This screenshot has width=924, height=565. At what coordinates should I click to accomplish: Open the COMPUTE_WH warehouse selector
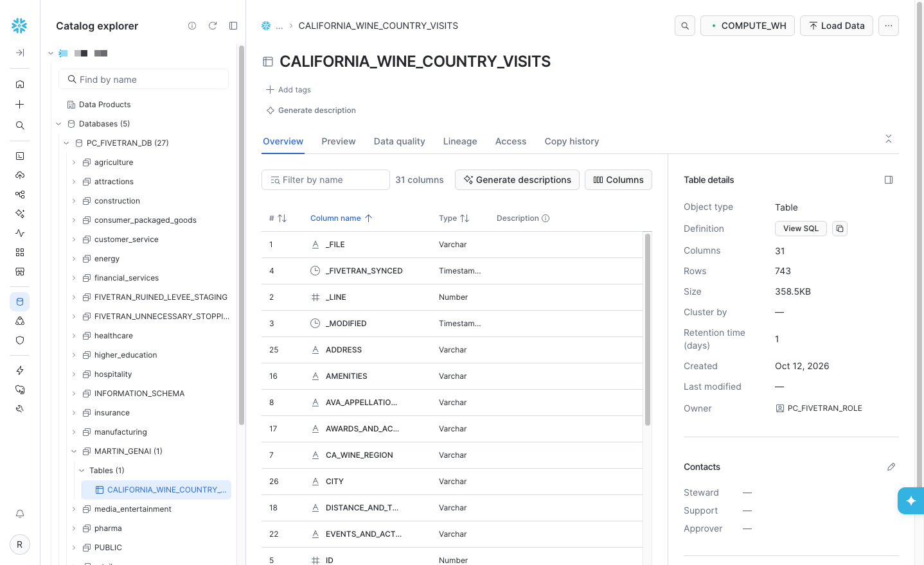(x=747, y=26)
